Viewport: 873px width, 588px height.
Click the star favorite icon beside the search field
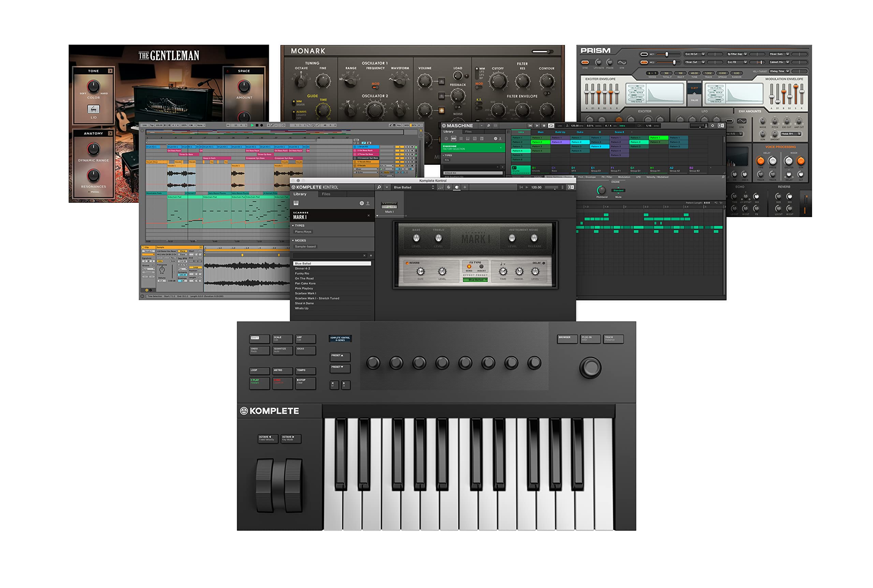(371, 256)
